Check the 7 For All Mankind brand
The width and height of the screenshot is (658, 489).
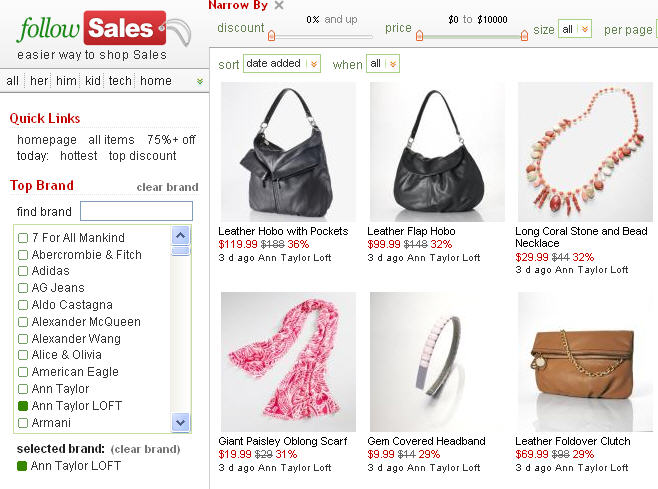pyautogui.click(x=23, y=238)
